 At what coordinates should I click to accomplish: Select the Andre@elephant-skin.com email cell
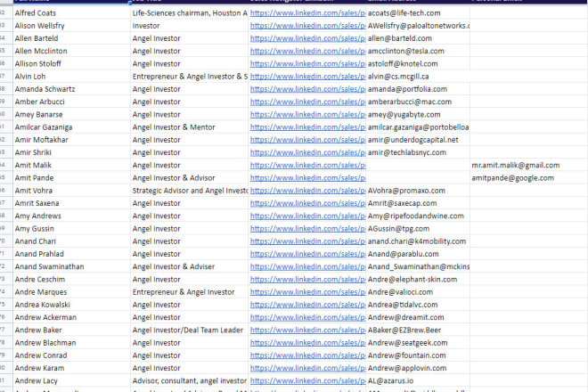(418, 280)
